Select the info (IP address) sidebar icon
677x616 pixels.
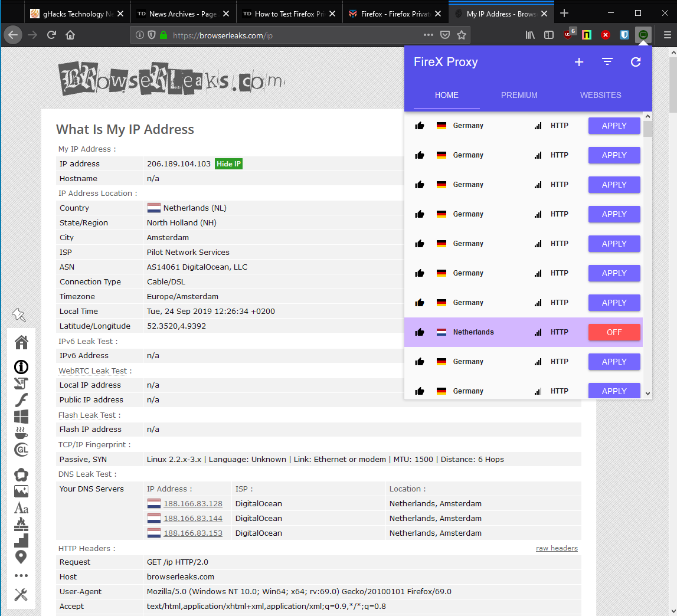point(21,367)
